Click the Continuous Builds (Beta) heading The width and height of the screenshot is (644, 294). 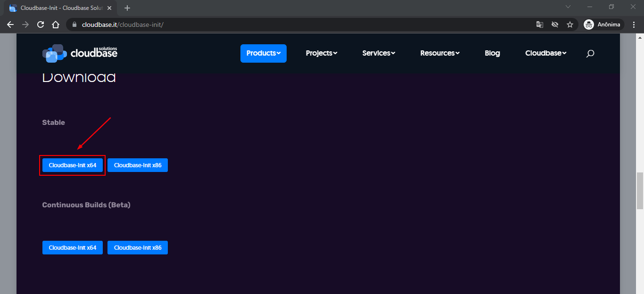(86, 205)
